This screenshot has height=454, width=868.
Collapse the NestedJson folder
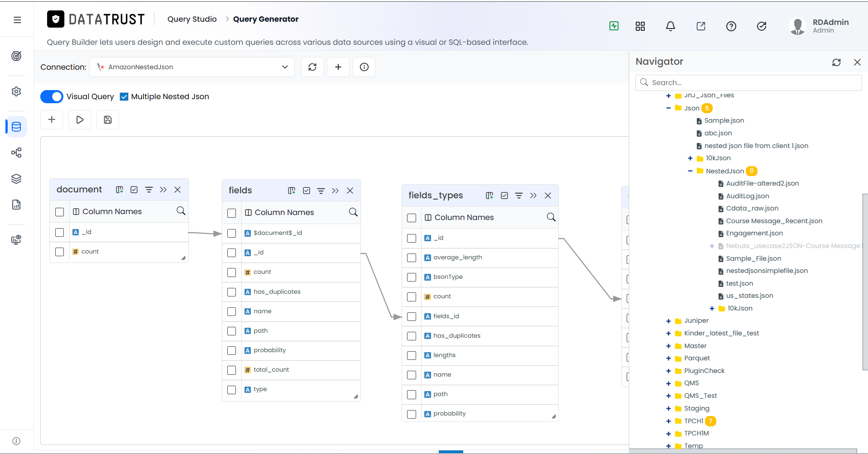click(690, 171)
